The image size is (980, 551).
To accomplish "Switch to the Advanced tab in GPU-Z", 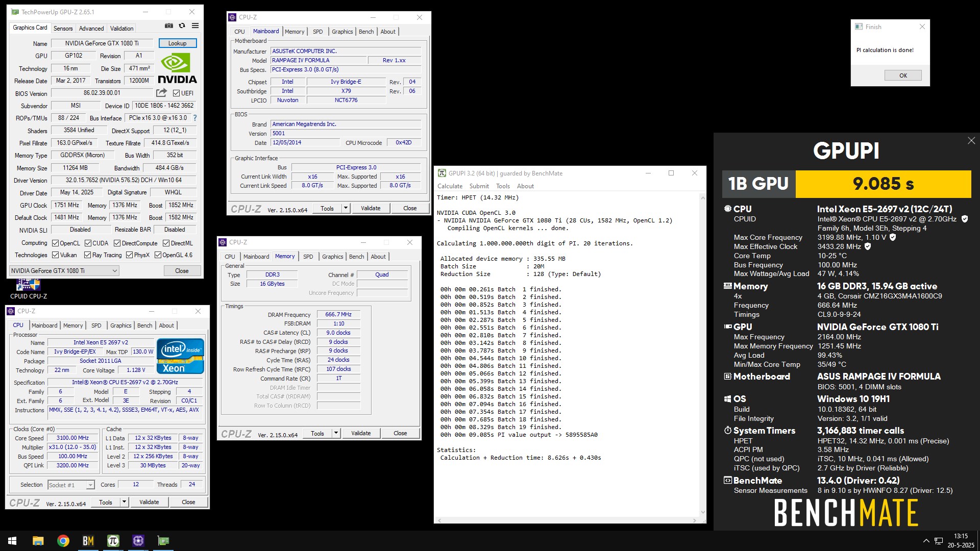I will pos(91,29).
